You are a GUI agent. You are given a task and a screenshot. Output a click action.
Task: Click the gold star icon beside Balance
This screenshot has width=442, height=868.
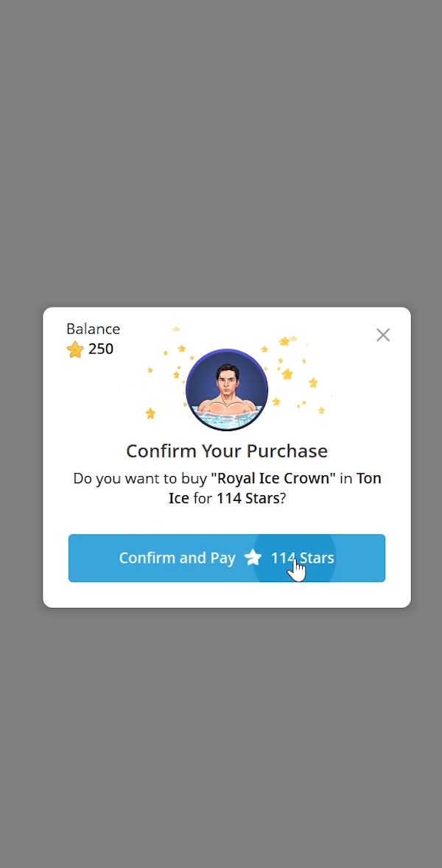point(74,349)
